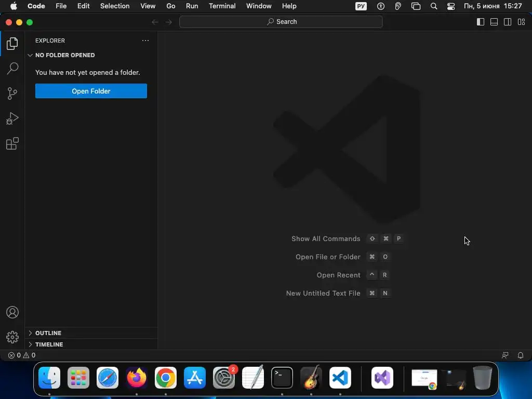Click the New Untitled Text File hint text
Viewport: 532px width, 399px height.
point(323,293)
